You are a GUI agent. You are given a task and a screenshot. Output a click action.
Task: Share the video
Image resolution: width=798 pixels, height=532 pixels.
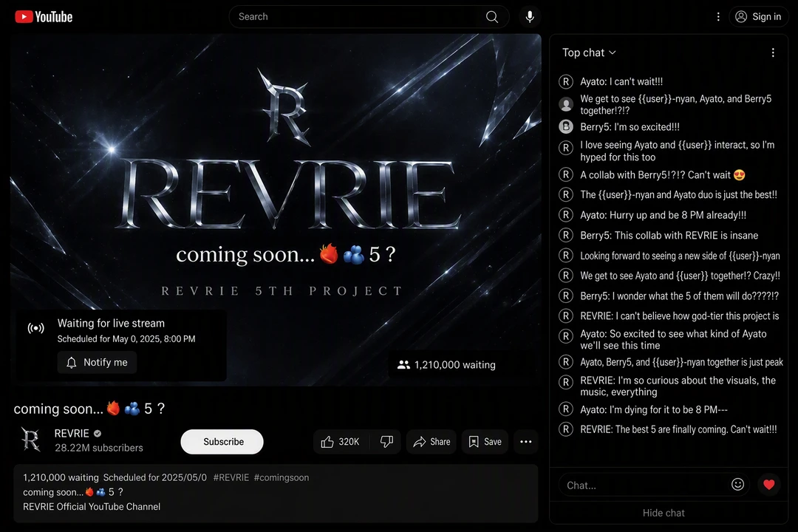click(432, 442)
